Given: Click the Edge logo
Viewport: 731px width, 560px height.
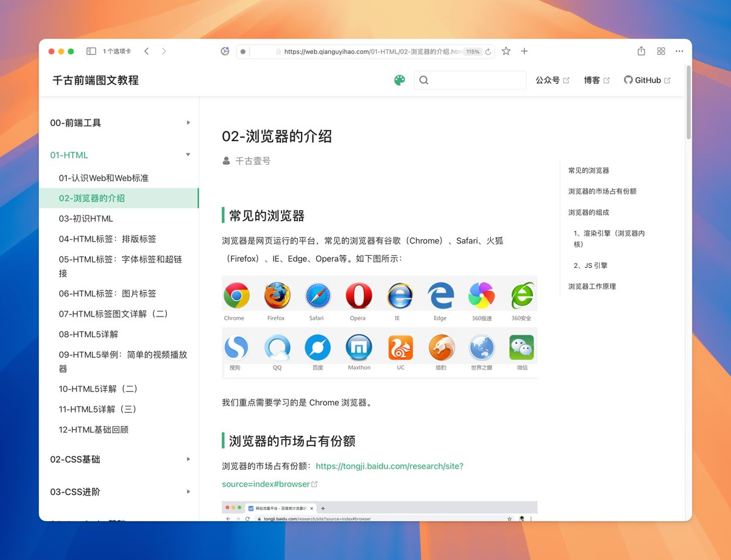Looking at the screenshot, I should (x=440, y=296).
